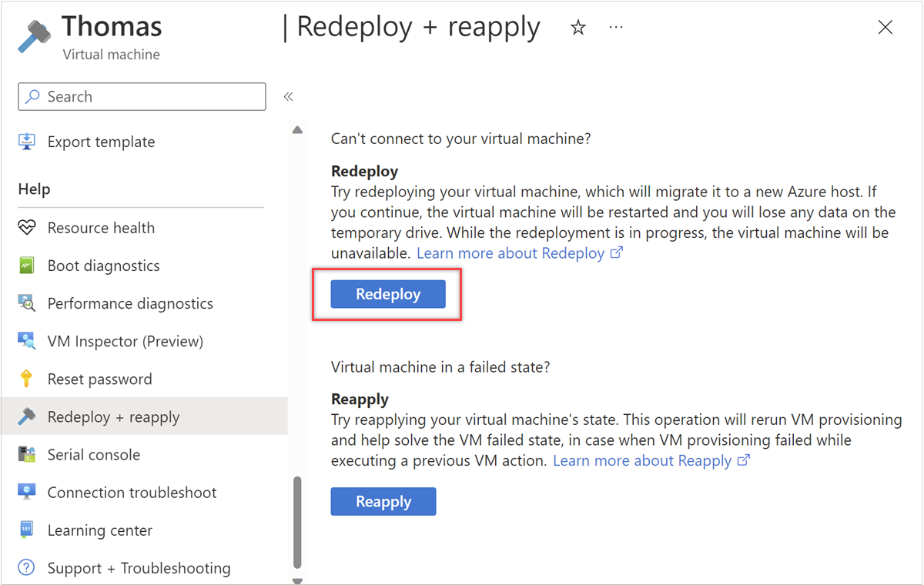Select the Resource health heart icon
The width and height of the screenshot is (924, 585).
click(x=25, y=227)
